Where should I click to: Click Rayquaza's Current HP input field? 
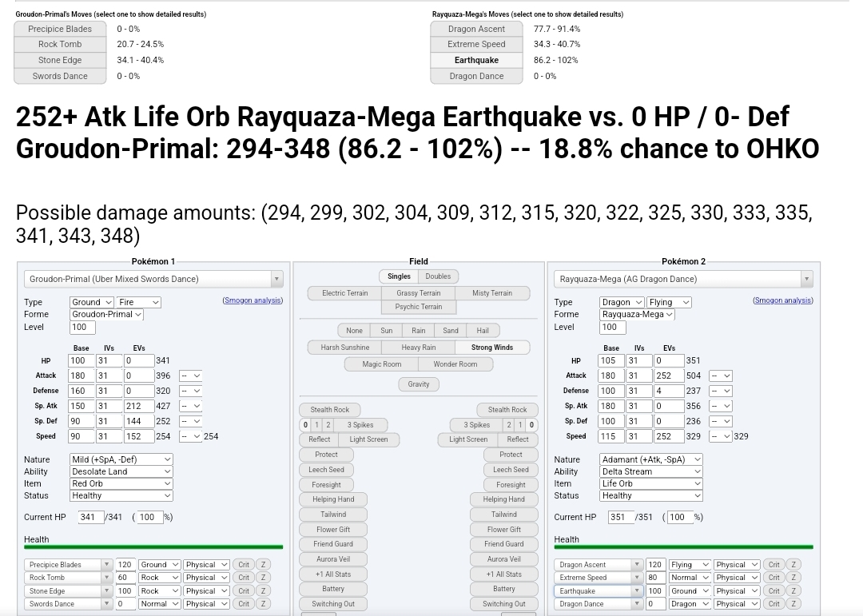click(620, 517)
